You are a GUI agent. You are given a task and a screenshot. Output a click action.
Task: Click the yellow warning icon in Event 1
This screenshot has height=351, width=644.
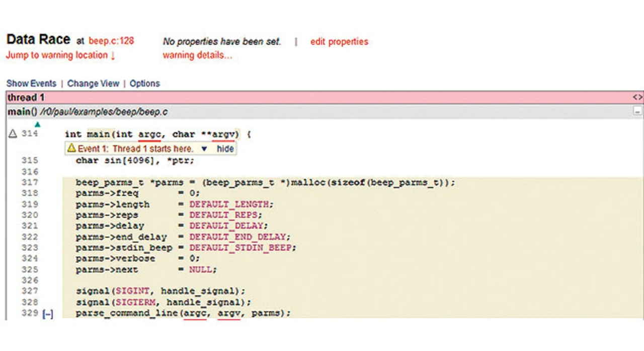(71, 149)
